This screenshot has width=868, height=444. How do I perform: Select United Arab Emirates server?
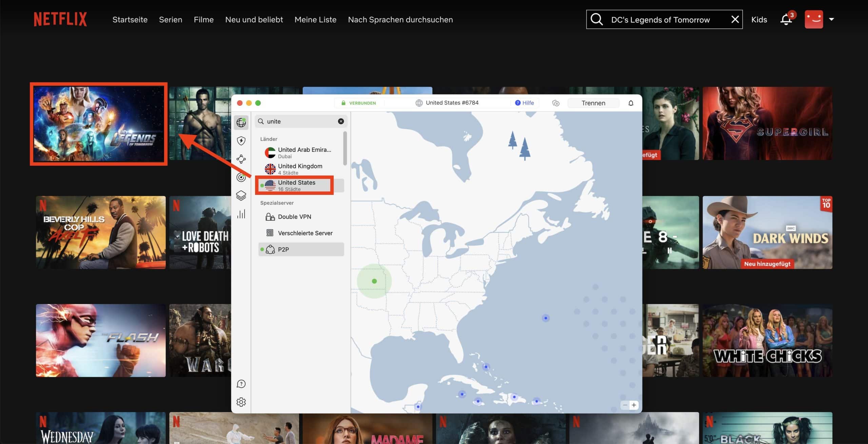click(301, 153)
